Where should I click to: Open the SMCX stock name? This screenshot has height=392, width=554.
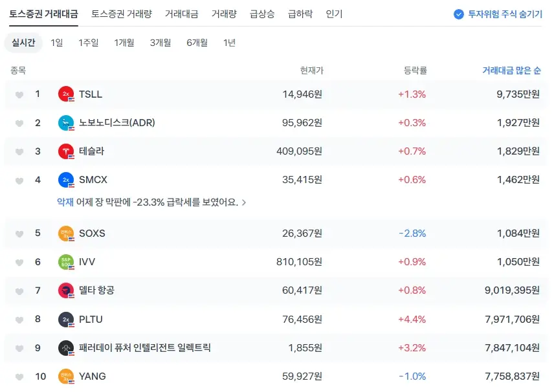click(93, 180)
